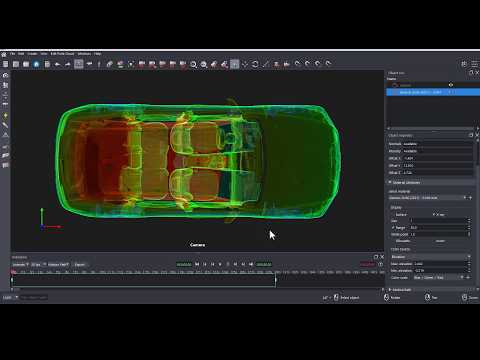Click the second icon in left sidebar below the camera

coord(5,85)
